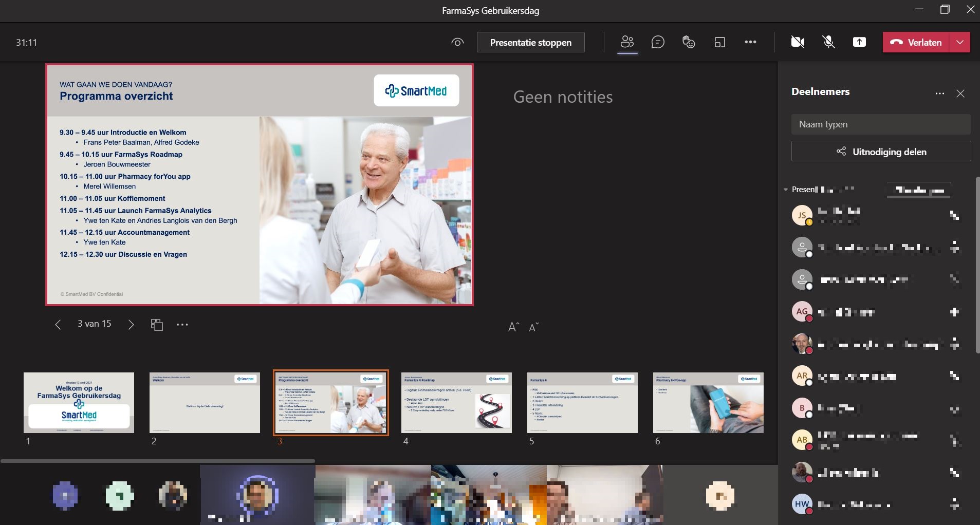Viewport: 980px width, 525px height.
Task: Click the "Geen notities" notes text
Action: tap(563, 97)
